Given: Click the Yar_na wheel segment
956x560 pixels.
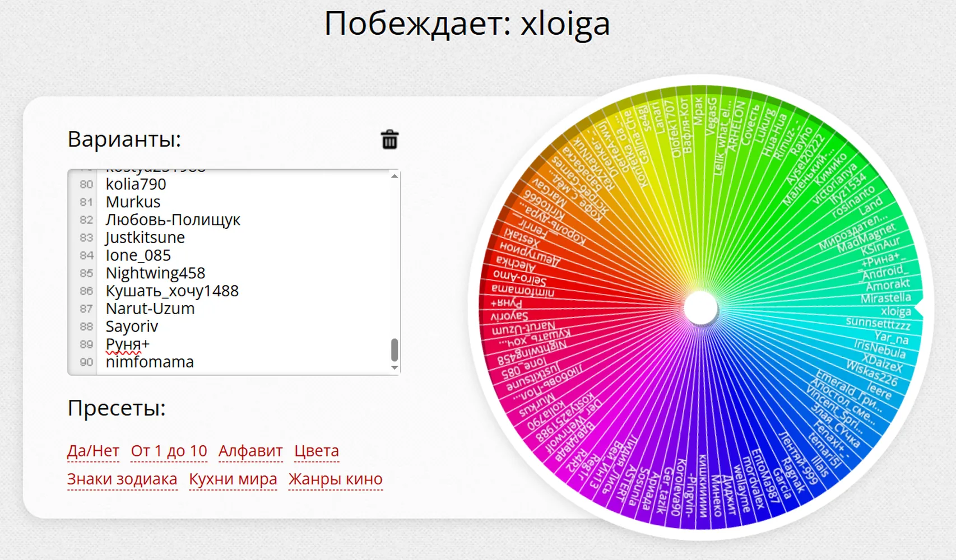Looking at the screenshot, I should [x=892, y=338].
